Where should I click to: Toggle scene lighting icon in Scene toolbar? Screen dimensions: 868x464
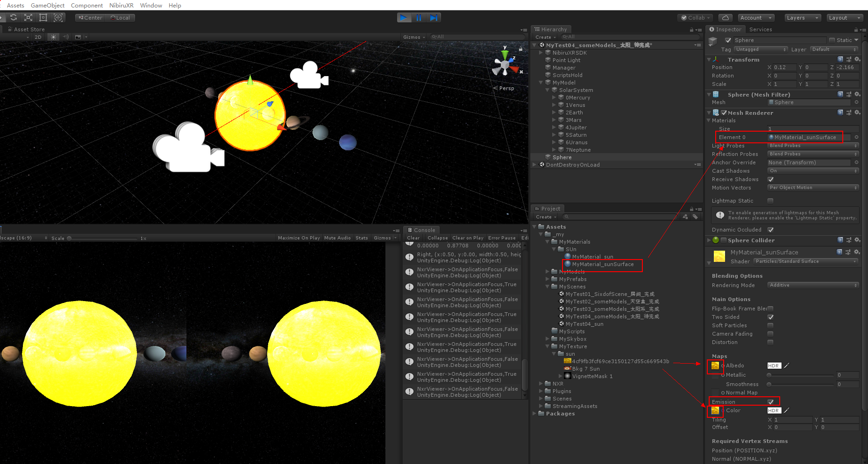click(x=53, y=37)
